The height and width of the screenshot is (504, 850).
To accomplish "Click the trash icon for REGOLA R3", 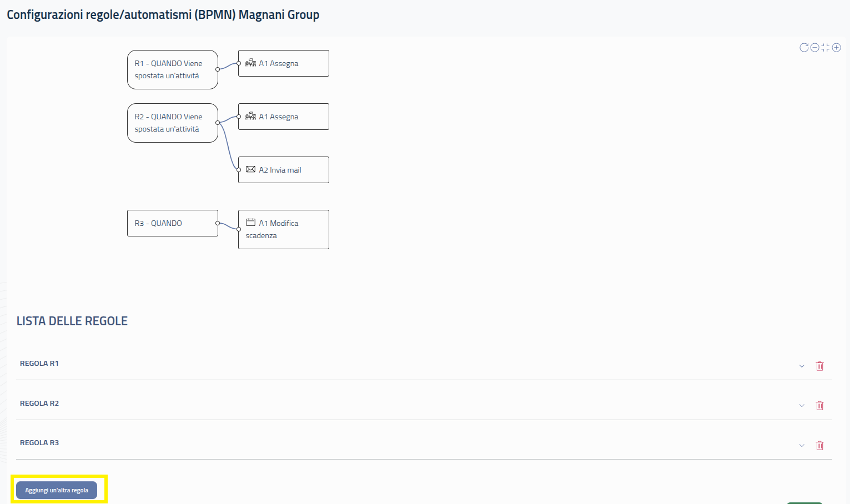I will [819, 445].
